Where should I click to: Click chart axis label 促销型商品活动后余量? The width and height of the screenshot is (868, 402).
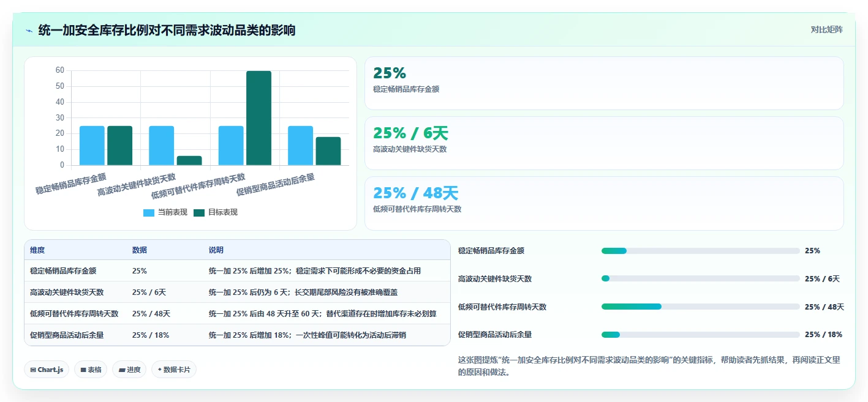coord(276,184)
